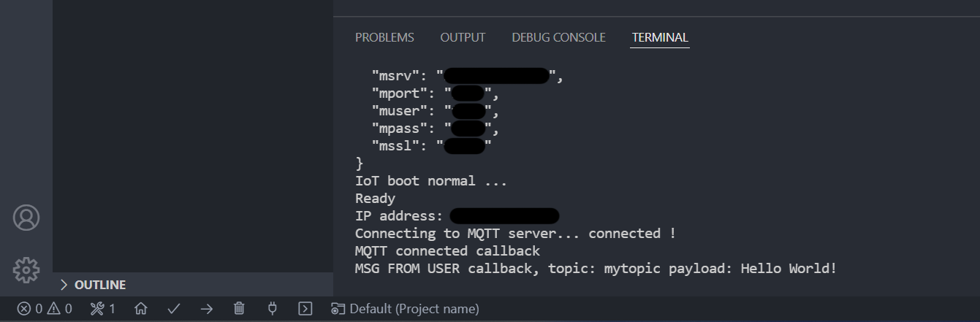Click the PlatformIO Upload arrow
Image resolution: width=980 pixels, height=322 pixels.
206,309
